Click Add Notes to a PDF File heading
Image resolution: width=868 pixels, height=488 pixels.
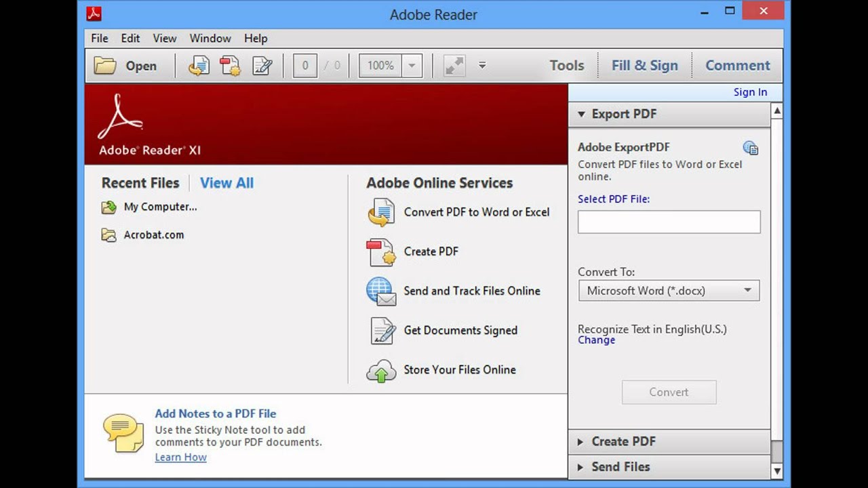tap(216, 413)
